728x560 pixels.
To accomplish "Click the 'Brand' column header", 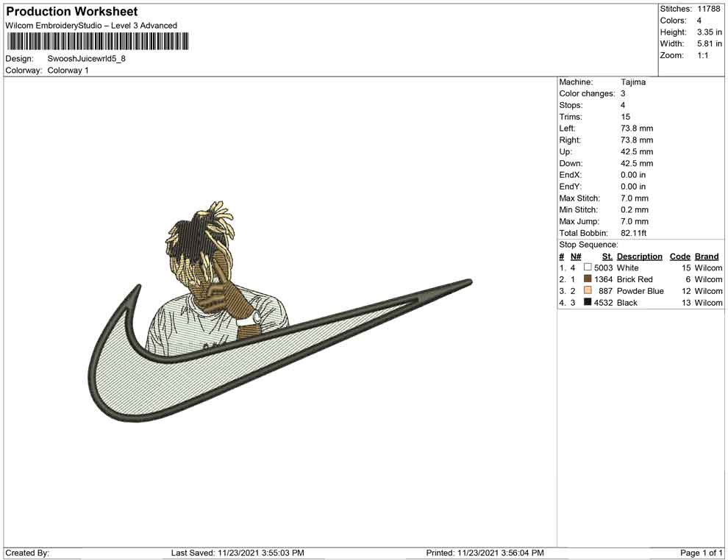I will point(707,256).
